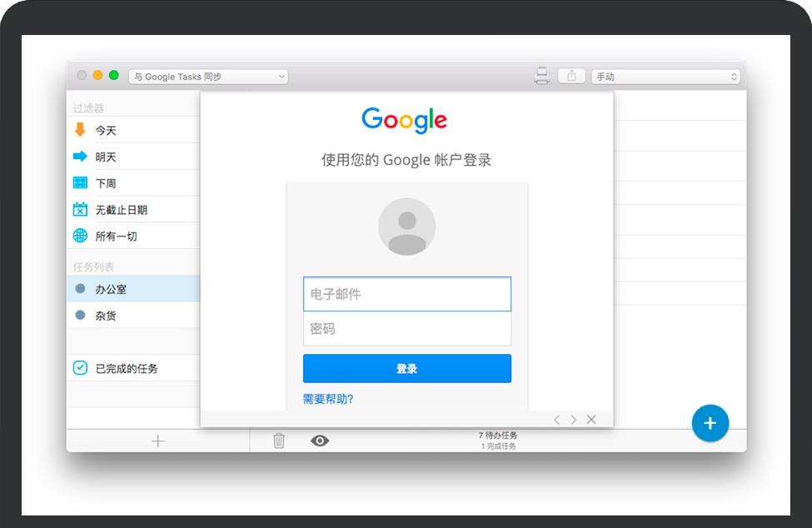Image resolution: width=812 pixels, height=528 pixels.
Task: Add a task with blue plus button
Action: pyautogui.click(x=710, y=423)
